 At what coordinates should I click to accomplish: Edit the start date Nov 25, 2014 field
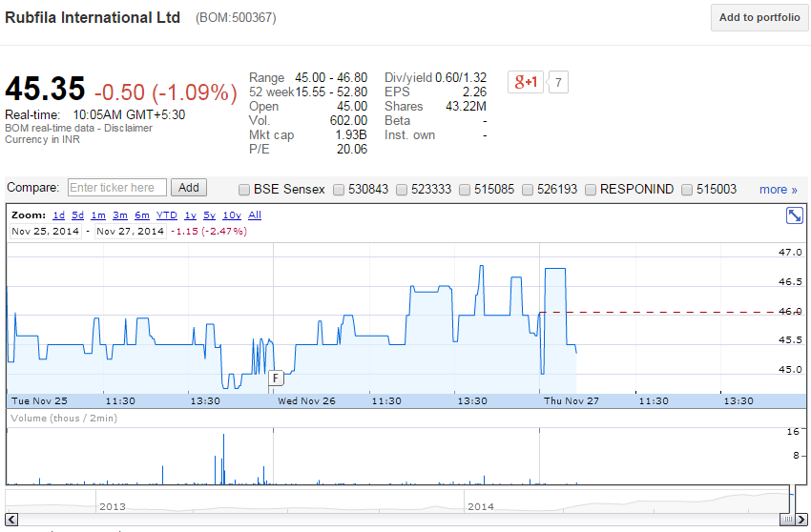click(x=46, y=231)
